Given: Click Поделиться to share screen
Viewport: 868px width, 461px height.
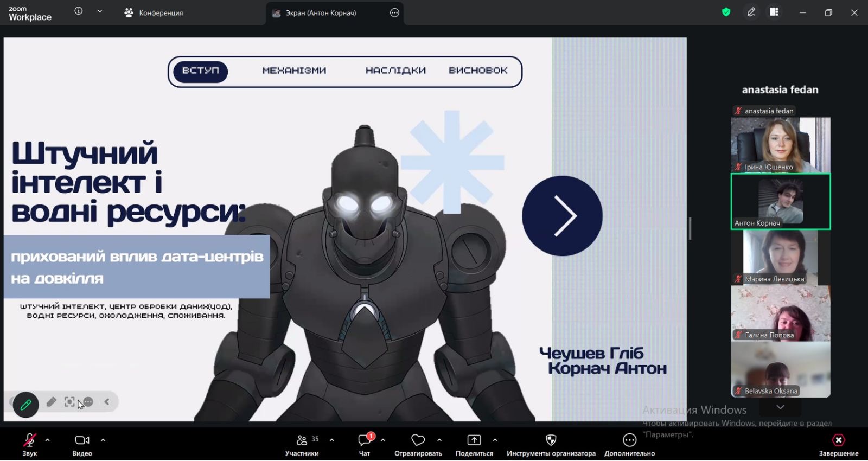Looking at the screenshot, I should pyautogui.click(x=474, y=444).
